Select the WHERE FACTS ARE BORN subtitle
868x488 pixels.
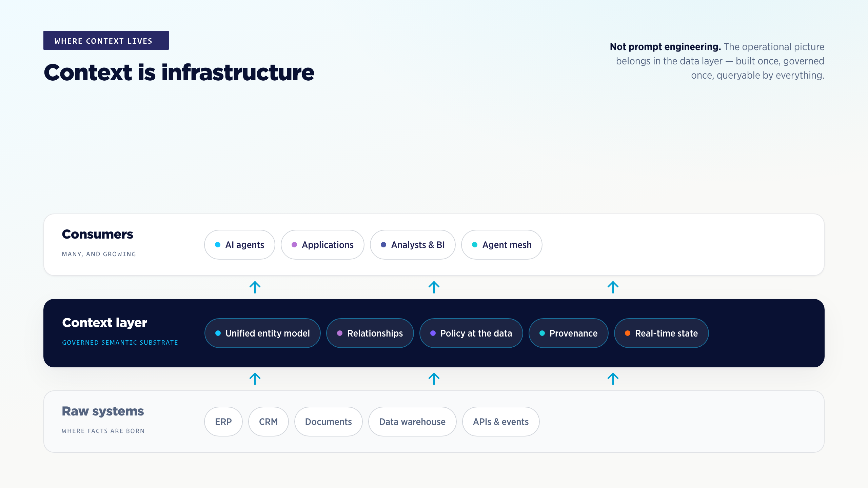[103, 431]
